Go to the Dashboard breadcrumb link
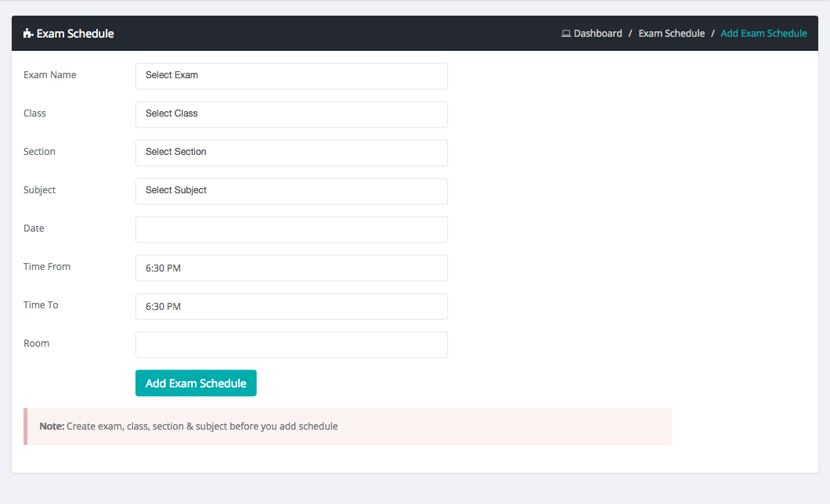 click(597, 34)
